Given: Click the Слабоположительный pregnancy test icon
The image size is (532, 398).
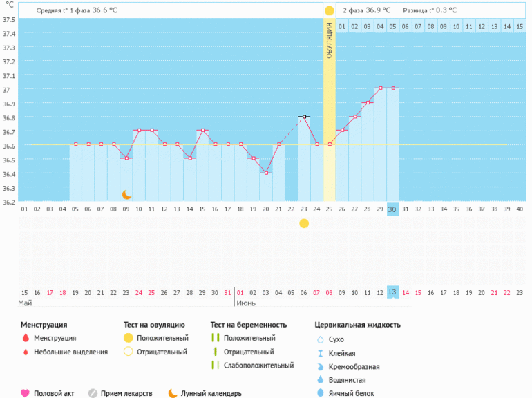Looking at the screenshot, I should (x=215, y=365).
